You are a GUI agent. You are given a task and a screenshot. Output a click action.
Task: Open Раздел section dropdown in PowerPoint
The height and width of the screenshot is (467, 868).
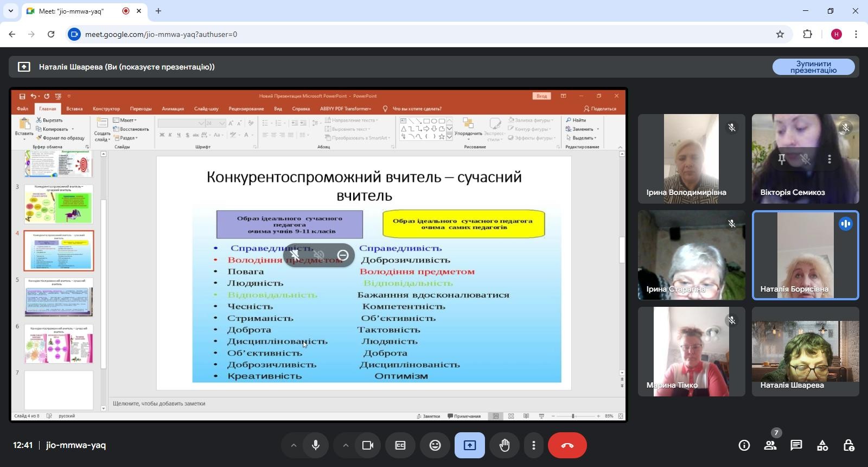[x=125, y=138]
